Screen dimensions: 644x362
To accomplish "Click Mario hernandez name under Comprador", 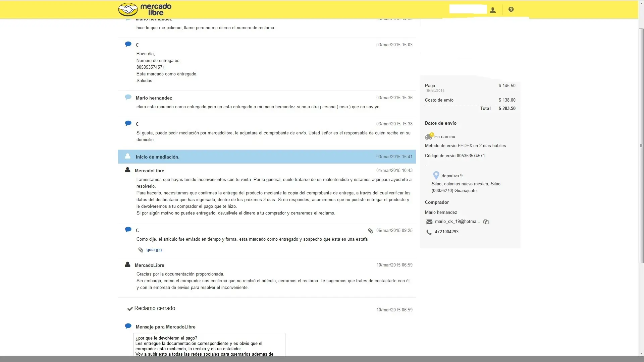I will coord(441,212).
